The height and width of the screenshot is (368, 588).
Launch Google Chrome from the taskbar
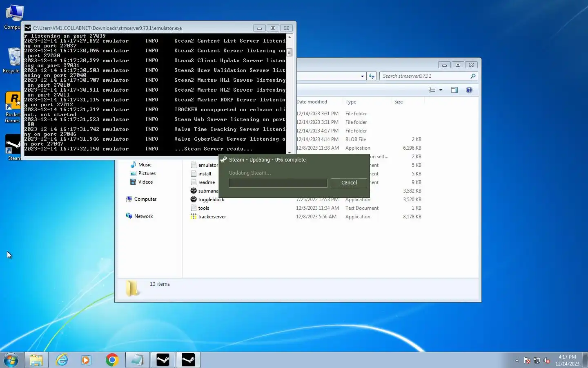(112, 360)
